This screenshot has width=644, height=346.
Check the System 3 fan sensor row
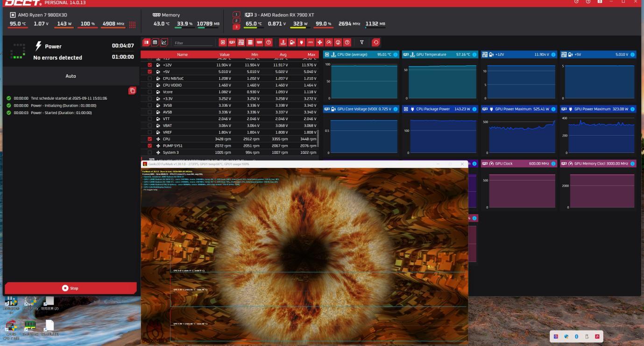150,152
